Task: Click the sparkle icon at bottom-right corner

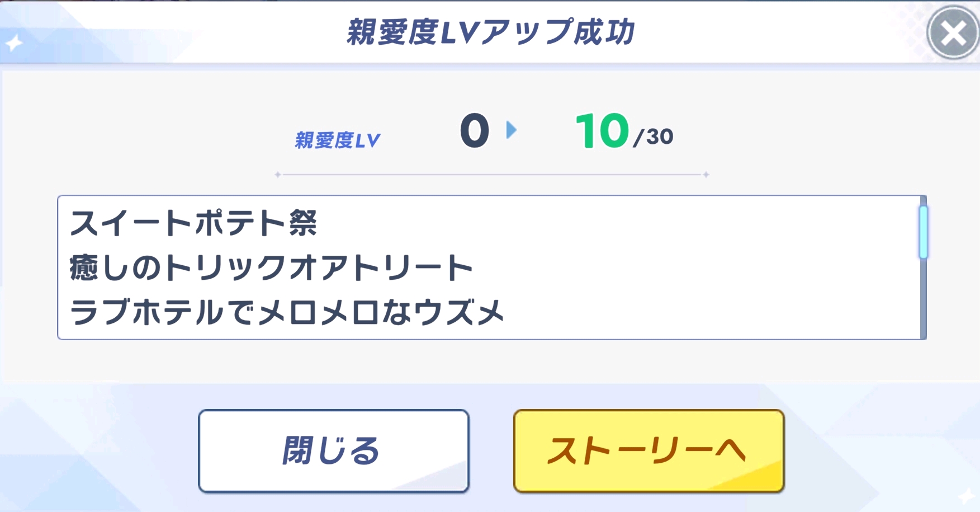Action: [x=966, y=496]
